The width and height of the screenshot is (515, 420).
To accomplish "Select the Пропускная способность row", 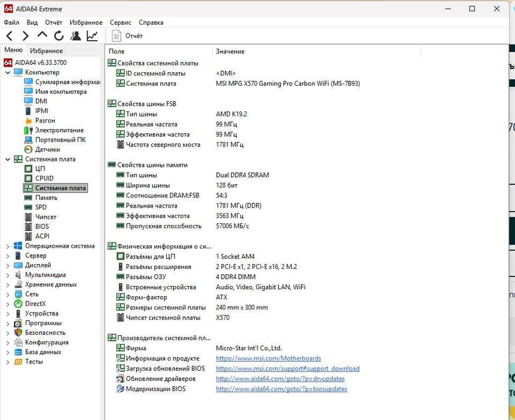I will tap(182, 226).
